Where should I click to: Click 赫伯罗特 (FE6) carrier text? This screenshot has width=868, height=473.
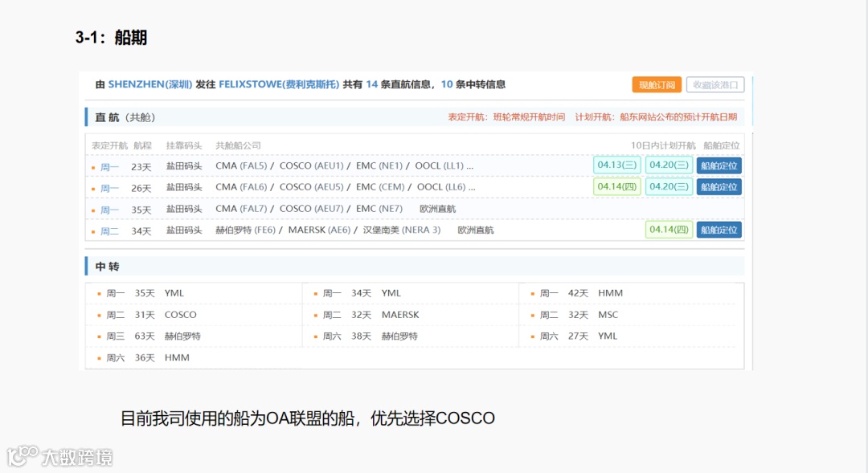pyautogui.click(x=245, y=230)
